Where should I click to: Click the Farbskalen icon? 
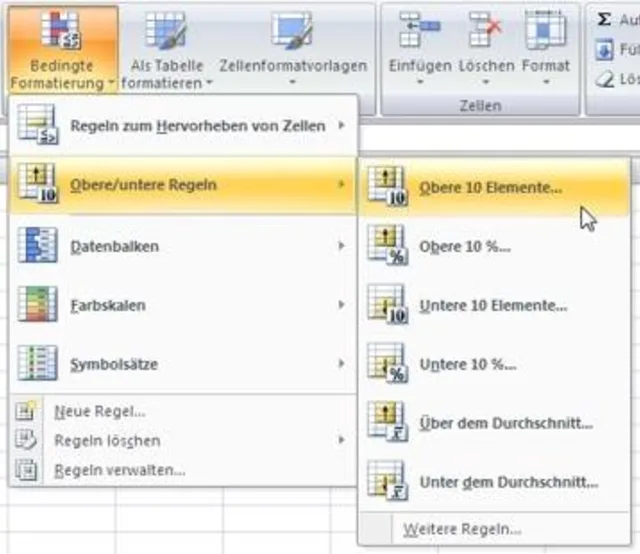38,304
